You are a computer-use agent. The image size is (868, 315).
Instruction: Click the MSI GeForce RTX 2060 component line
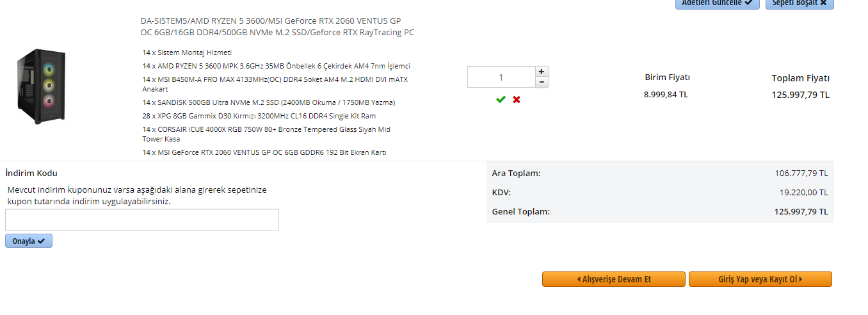264,152
